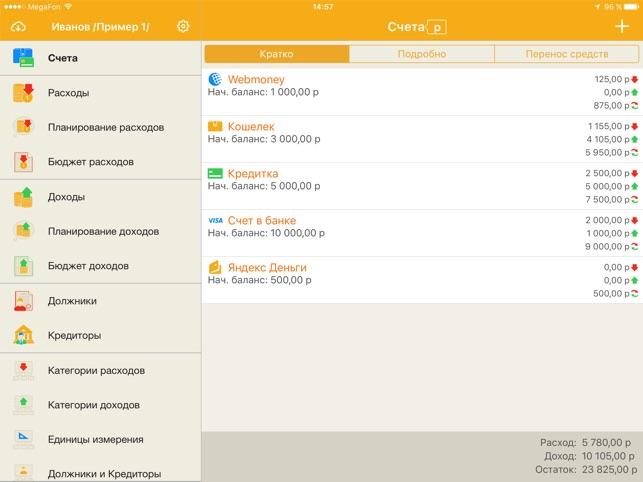This screenshot has width=643, height=482.
Task: Click the Планирование расходов icon
Action: [x=23, y=127]
